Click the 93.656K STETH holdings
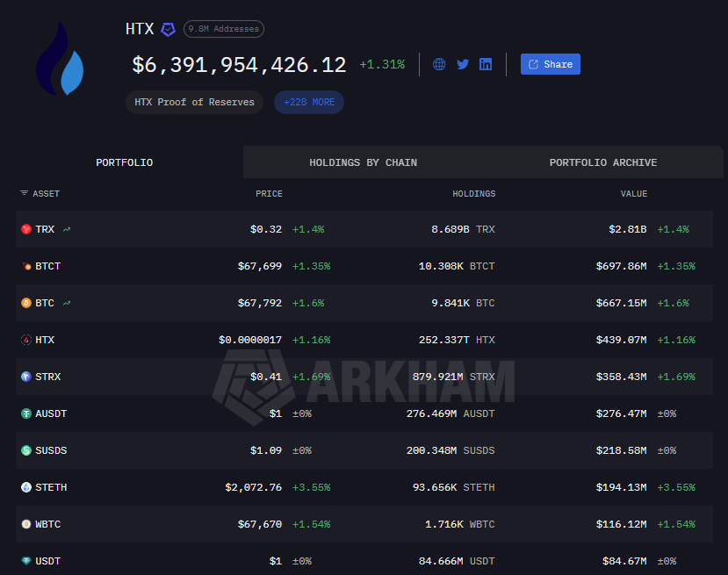 (x=454, y=487)
